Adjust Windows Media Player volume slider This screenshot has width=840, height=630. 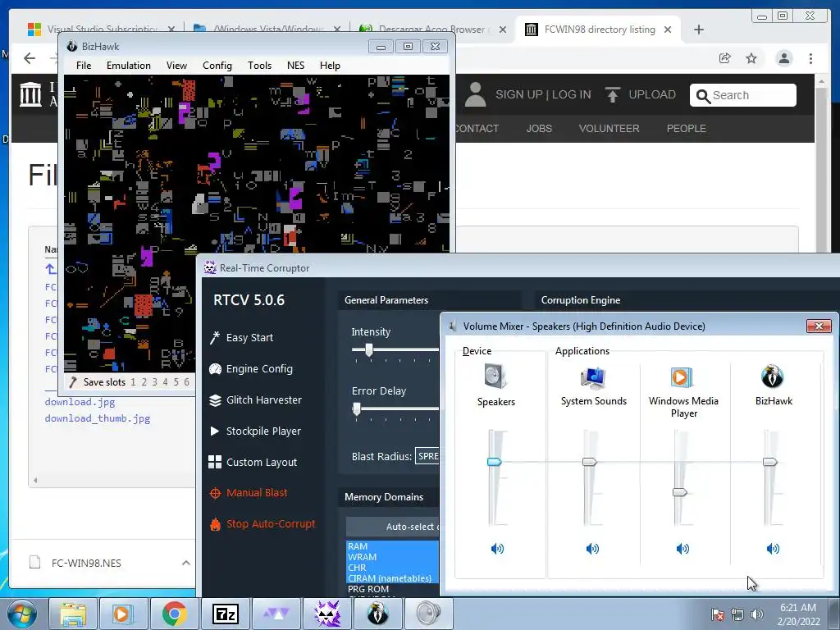680,492
